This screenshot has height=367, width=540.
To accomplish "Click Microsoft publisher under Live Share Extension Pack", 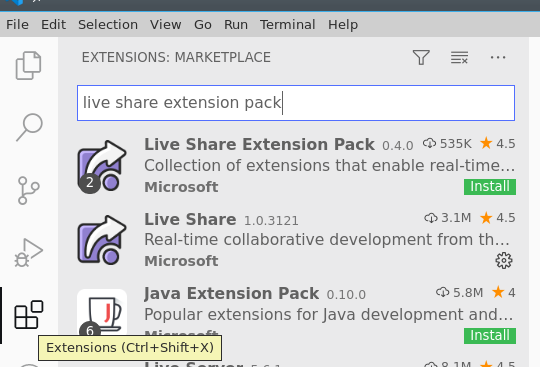I will tap(181, 187).
